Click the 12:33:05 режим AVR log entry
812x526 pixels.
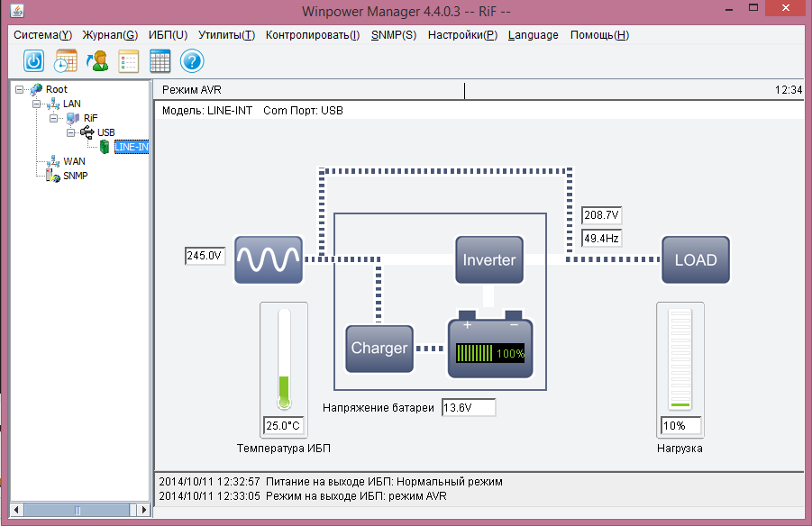303,496
